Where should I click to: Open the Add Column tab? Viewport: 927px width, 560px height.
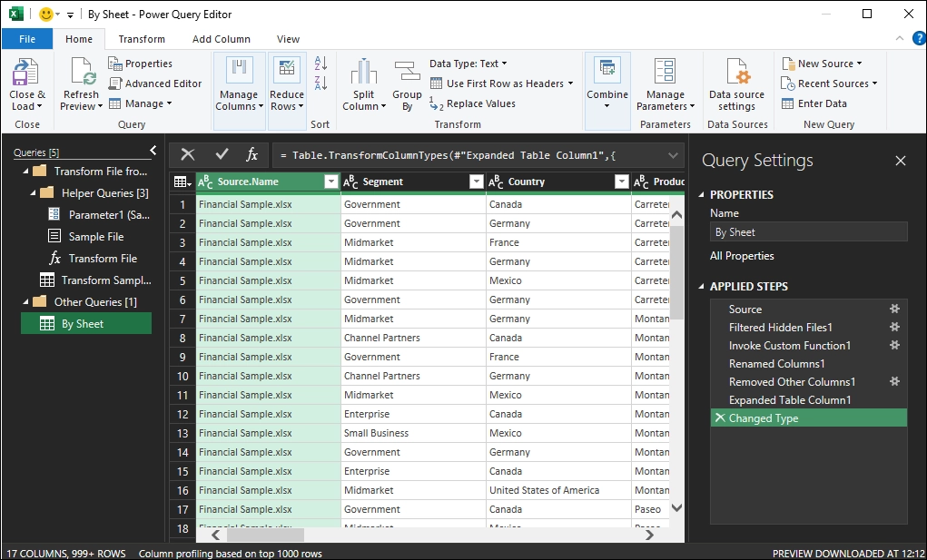point(222,39)
